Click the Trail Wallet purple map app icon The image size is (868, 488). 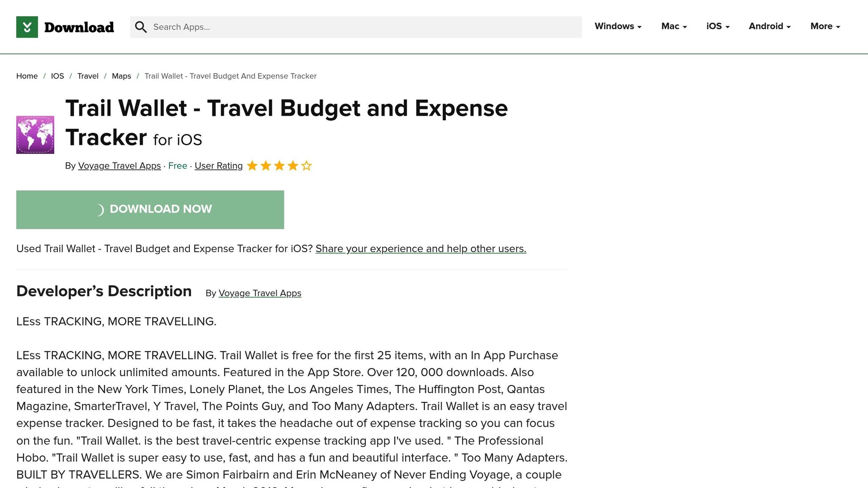tap(35, 135)
